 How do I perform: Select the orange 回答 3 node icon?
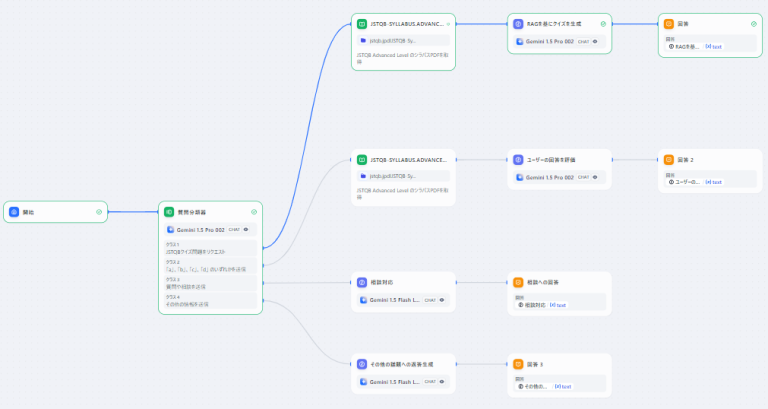click(518, 364)
